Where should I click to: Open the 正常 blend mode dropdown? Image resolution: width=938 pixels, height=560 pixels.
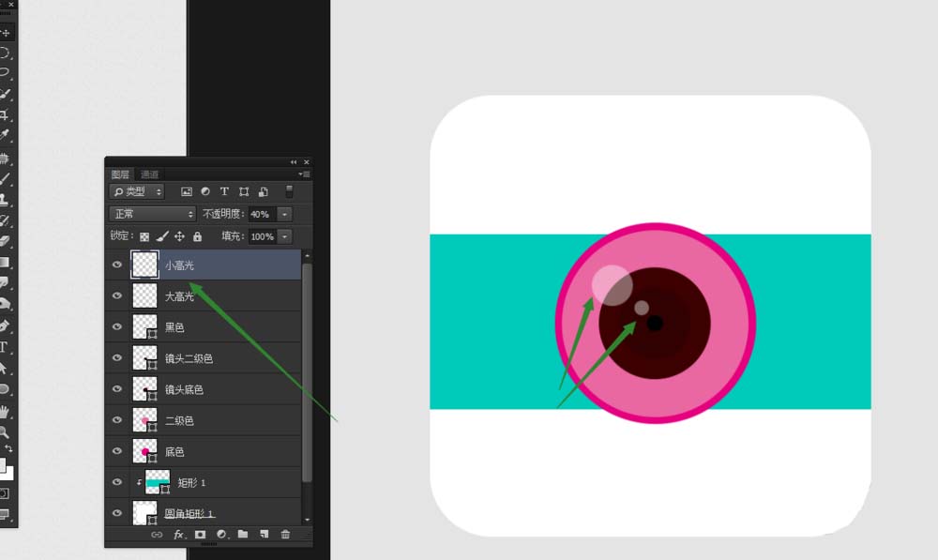[x=152, y=214]
